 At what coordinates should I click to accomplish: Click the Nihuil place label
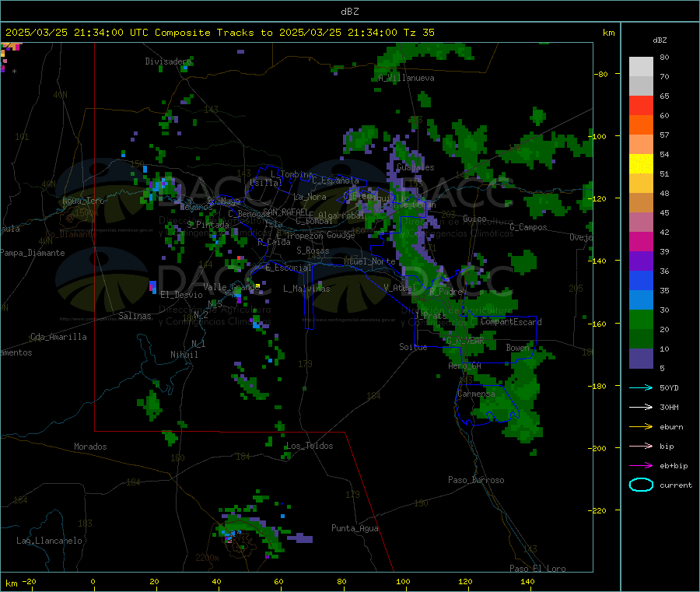[x=184, y=355]
